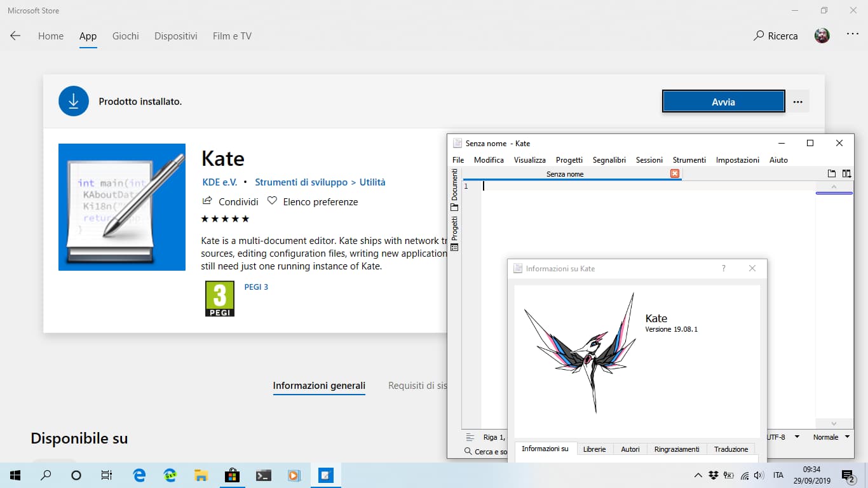Open the Dropbox tray icon

pyautogui.click(x=714, y=475)
